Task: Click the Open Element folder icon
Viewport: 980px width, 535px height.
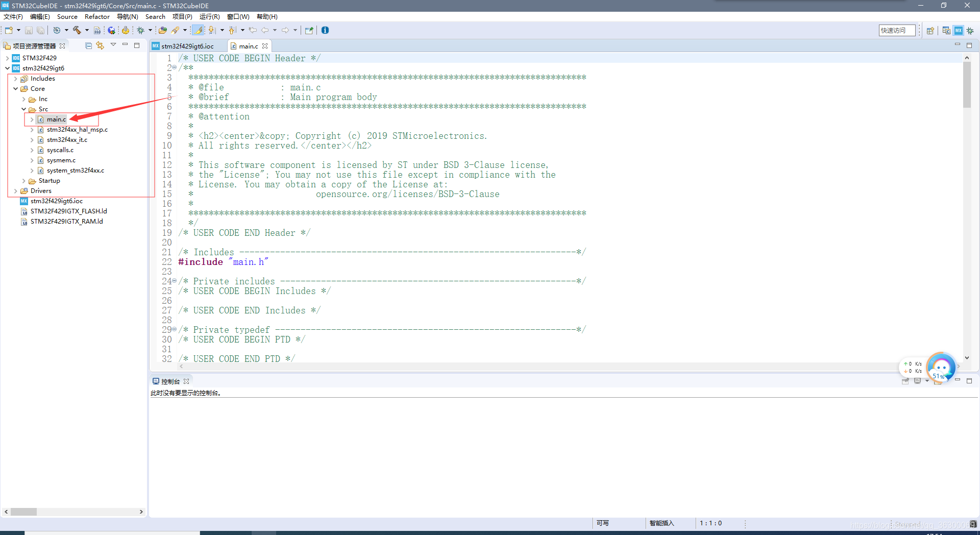Action: point(163,30)
